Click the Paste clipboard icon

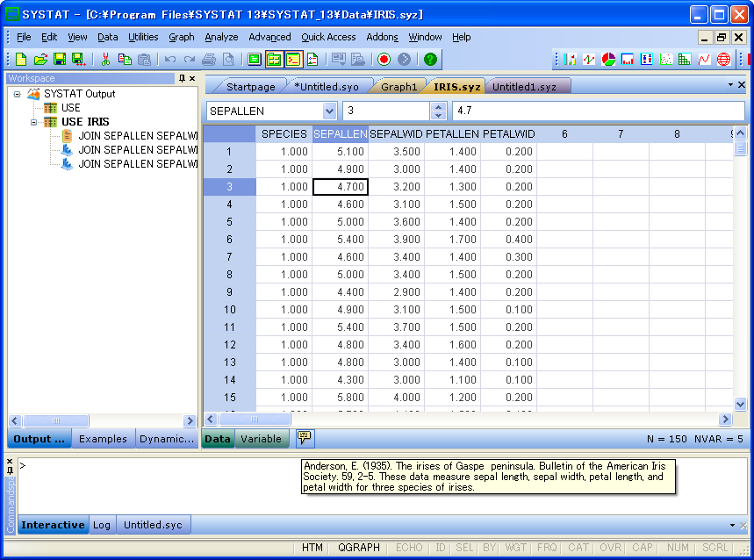click(x=144, y=59)
